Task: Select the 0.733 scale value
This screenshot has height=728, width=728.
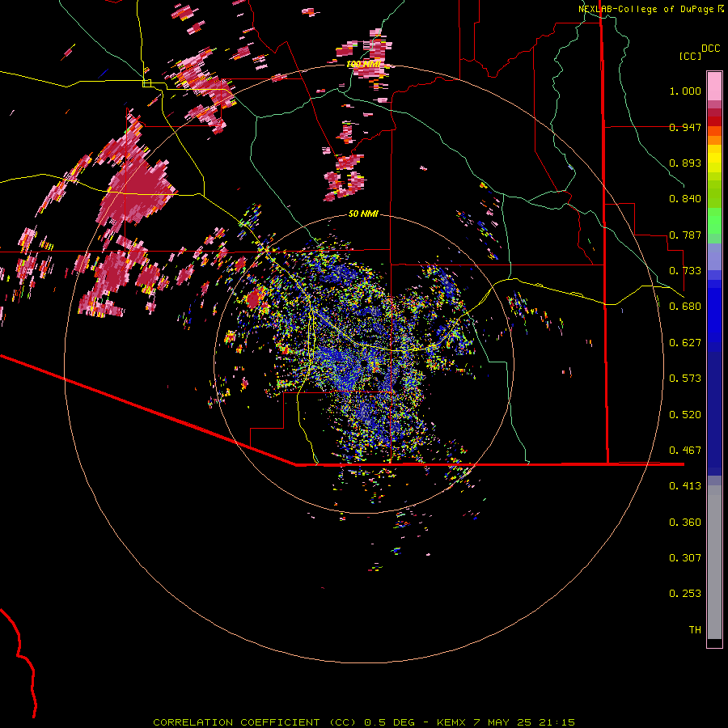Action: pos(685,271)
